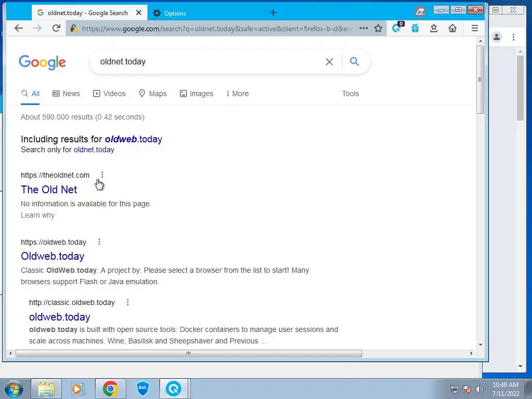This screenshot has width=532, height=399.
Task: Follow the oldweb.today suggested spelling link
Action: [134, 139]
